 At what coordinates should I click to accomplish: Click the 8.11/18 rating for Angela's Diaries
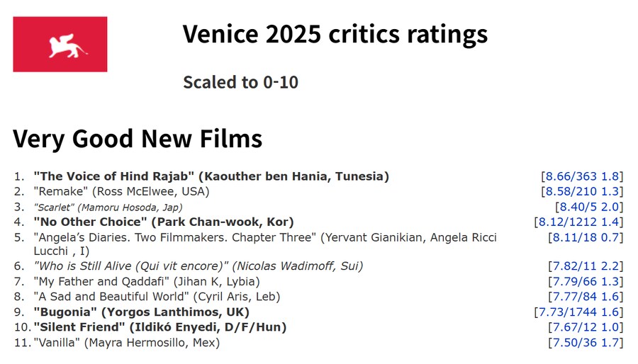click(586, 237)
